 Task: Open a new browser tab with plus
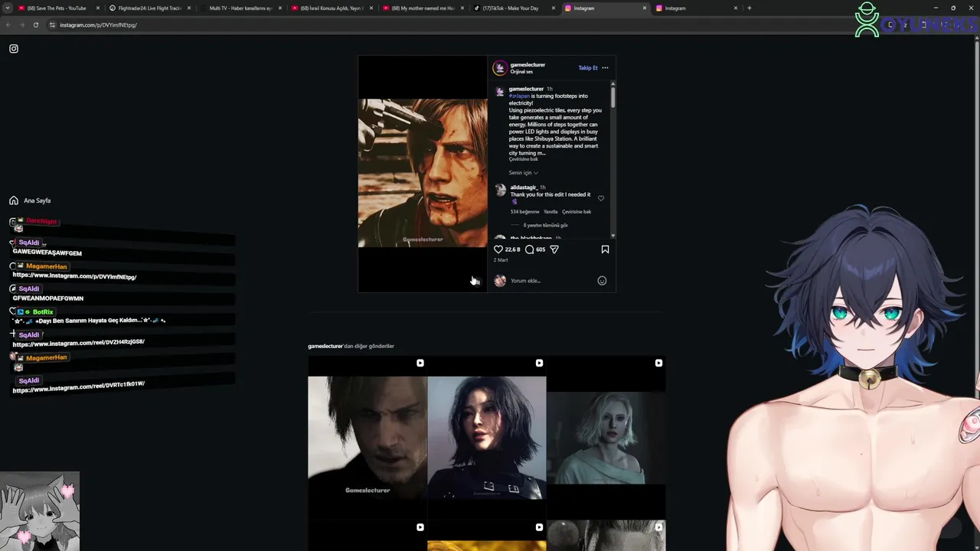(x=749, y=8)
